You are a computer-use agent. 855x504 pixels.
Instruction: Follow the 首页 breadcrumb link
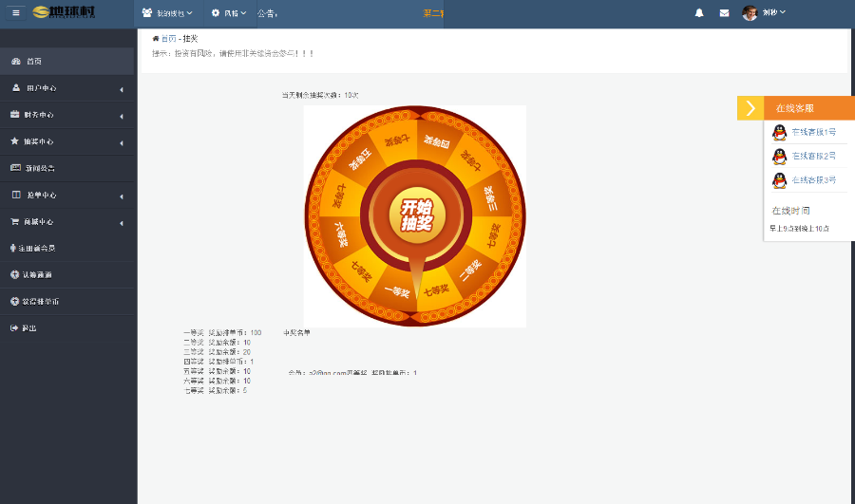pos(168,39)
